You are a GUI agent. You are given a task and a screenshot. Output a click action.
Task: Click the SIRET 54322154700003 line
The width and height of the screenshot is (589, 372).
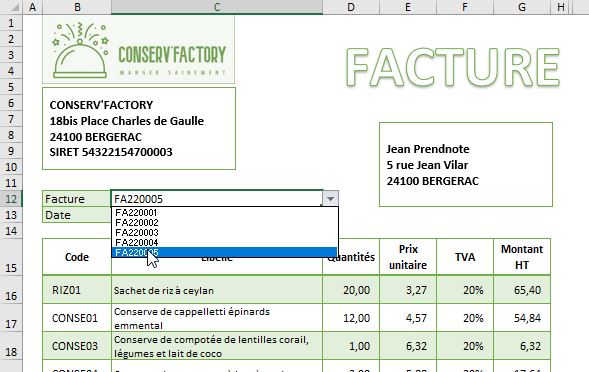pyautogui.click(x=111, y=152)
